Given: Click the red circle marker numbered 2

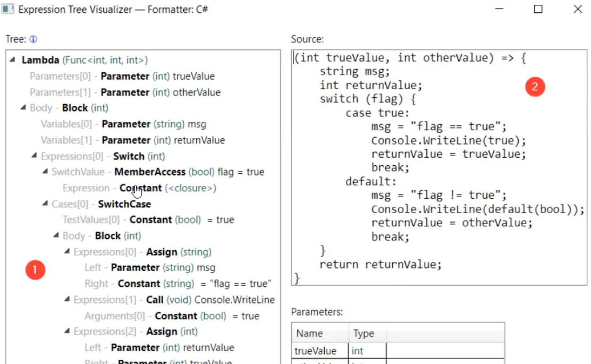Looking at the screenshot, I should 535,87.
